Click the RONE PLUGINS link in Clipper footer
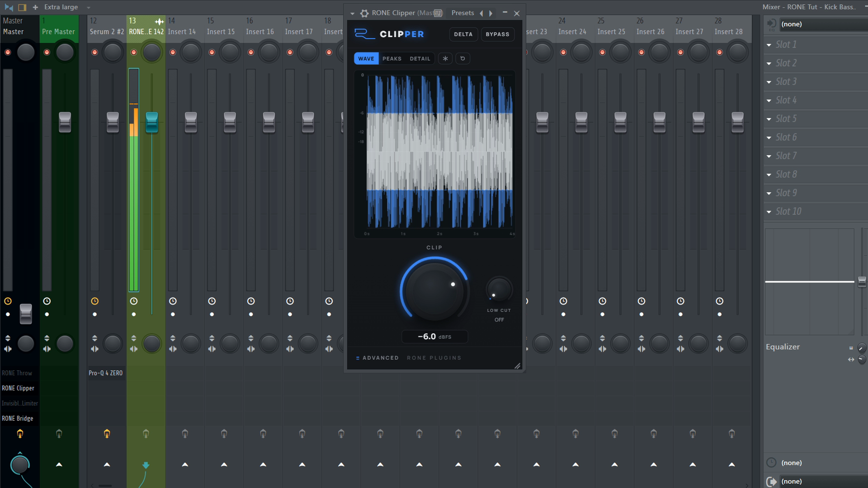This screenshot has height=488, width=868. click(x=434, y=358)
